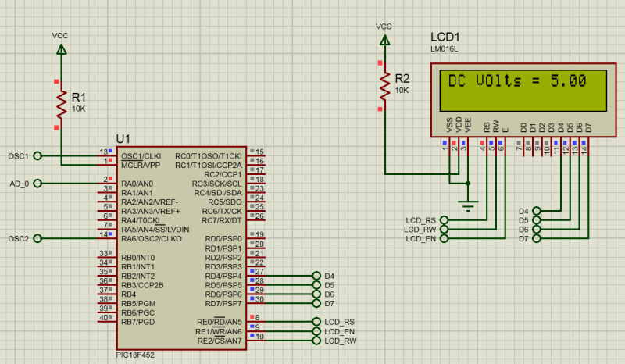The width and height of the screenshot is (625, 364).
Task: Select the ground symbol under LCD1
Action: (468, 206)
